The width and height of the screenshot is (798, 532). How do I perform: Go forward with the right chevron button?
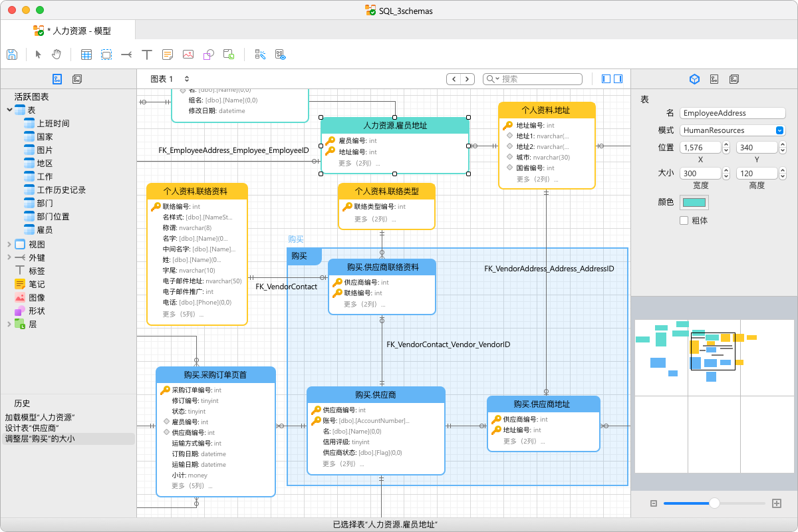(x=468, y=79)
